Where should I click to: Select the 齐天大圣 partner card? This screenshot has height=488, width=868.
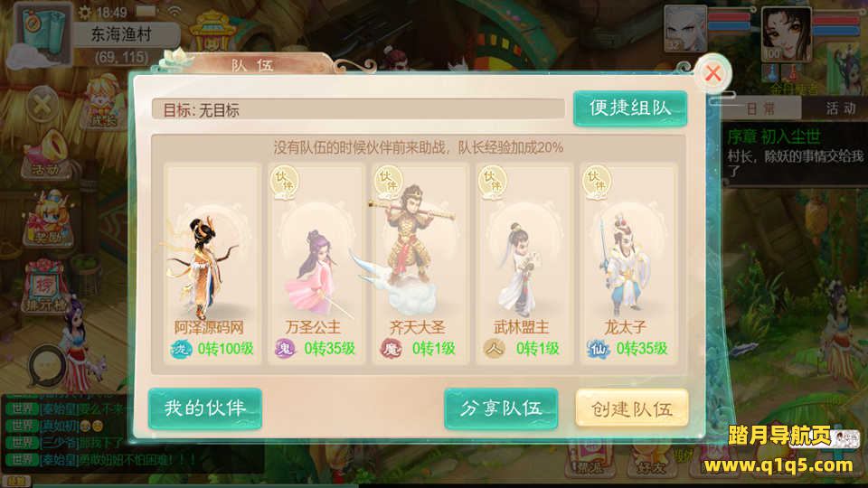(x=418, y=263)
